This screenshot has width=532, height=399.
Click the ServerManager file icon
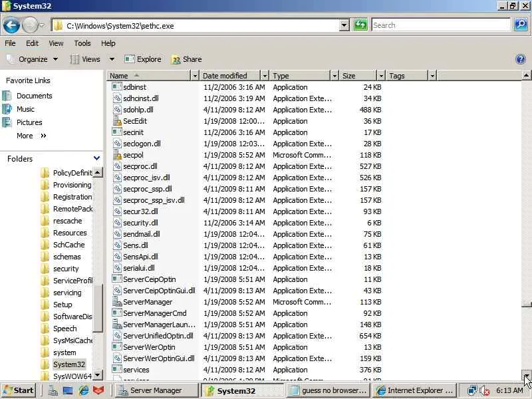click(117, 302)
